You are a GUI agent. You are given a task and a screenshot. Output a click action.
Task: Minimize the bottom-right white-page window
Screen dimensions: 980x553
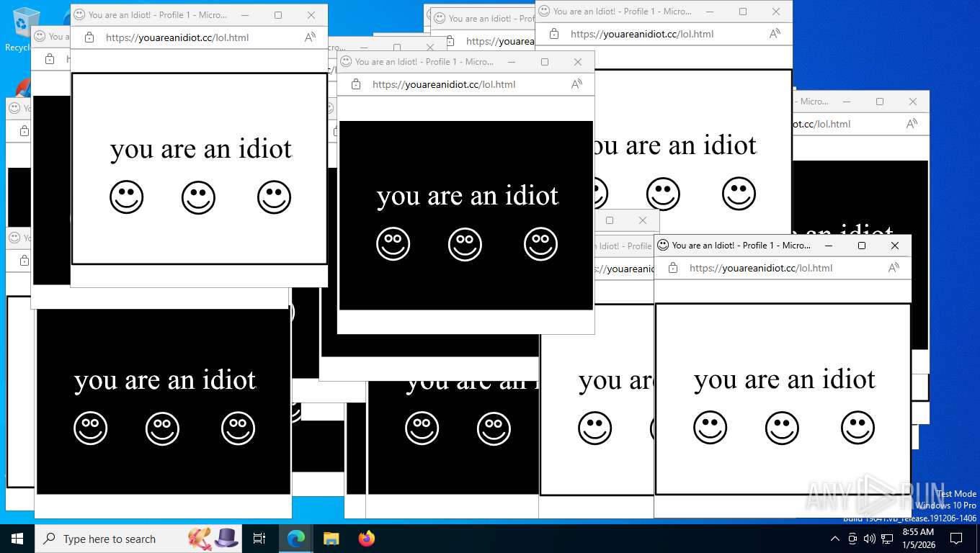click(x=829, y=246)
